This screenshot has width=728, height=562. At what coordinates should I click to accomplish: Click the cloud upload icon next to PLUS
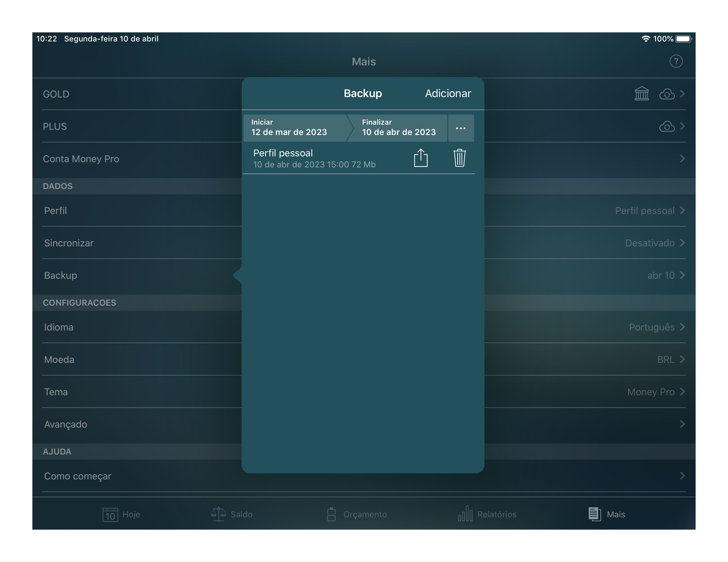pos(667,126)
